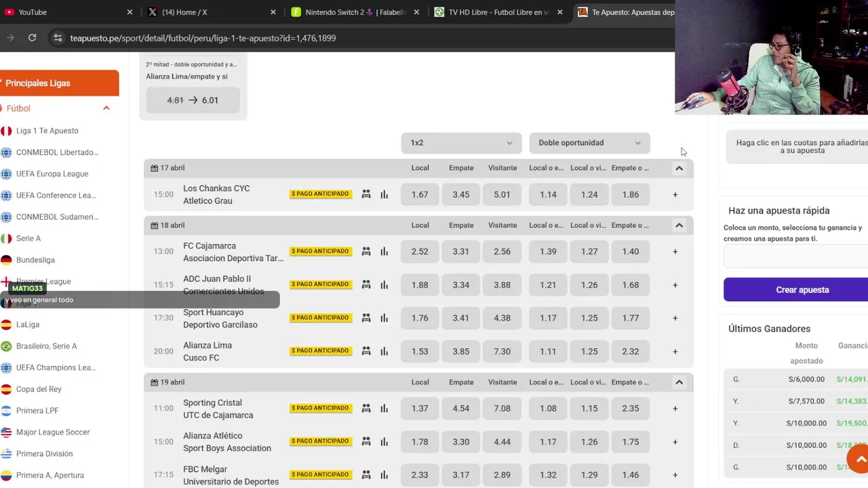Click the USA flag icon beside Major League Soccer
Screen dimensions: 868x488
coord(6,432)
